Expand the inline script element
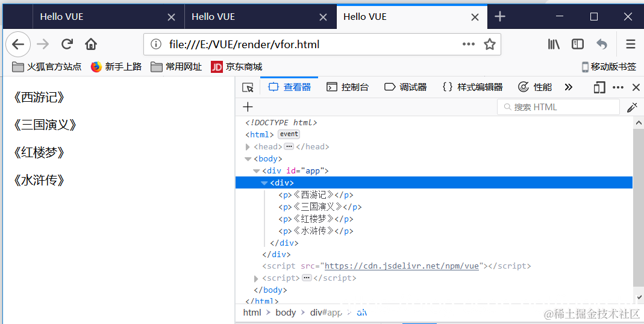The image size is (644, 324). [256, 278]
